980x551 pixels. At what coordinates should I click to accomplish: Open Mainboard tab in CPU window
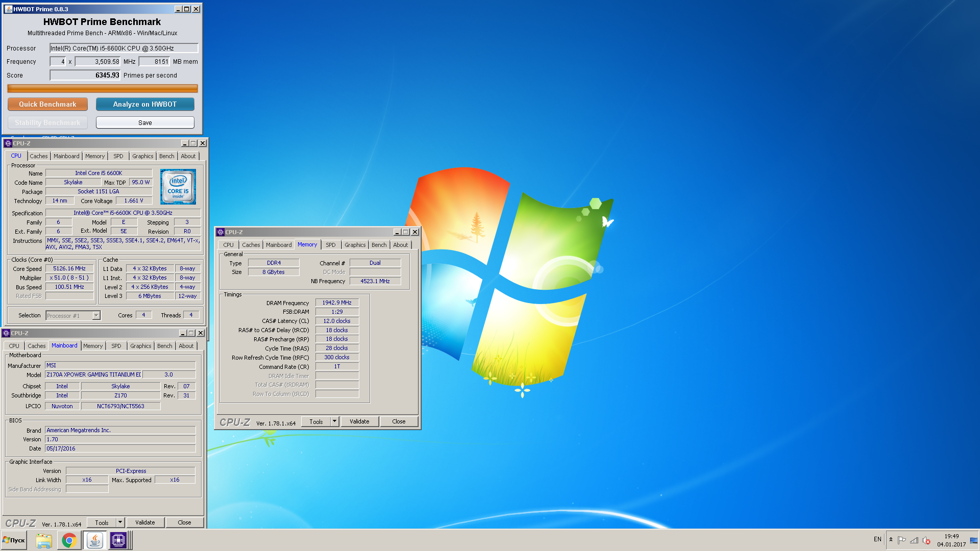pyautogui.click(x=66, y=156)
